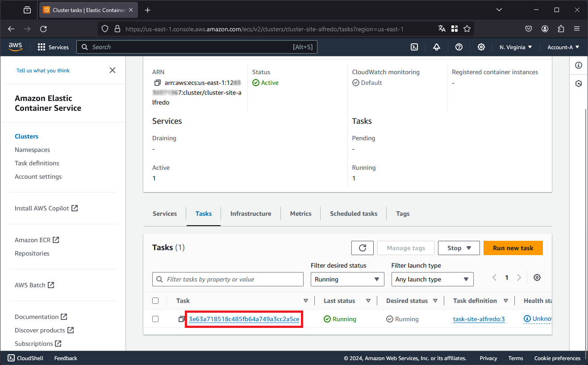
Task: Open the list all tabs chevron
Action: click(x=499, y=10)
